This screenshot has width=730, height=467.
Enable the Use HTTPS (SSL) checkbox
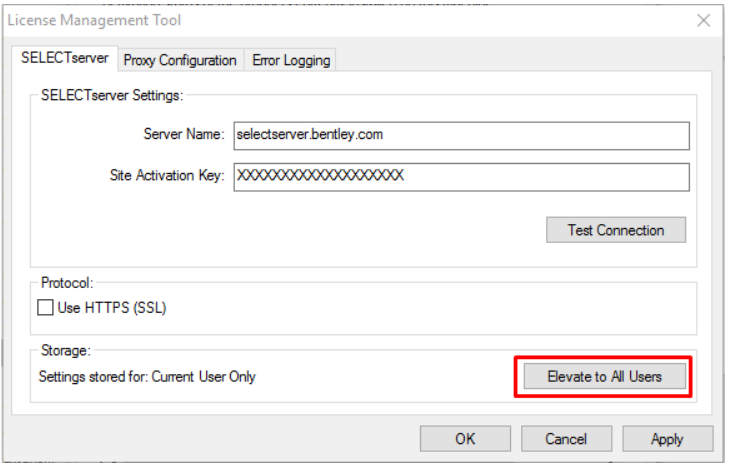pyautogui.click(x=46, y=308)
